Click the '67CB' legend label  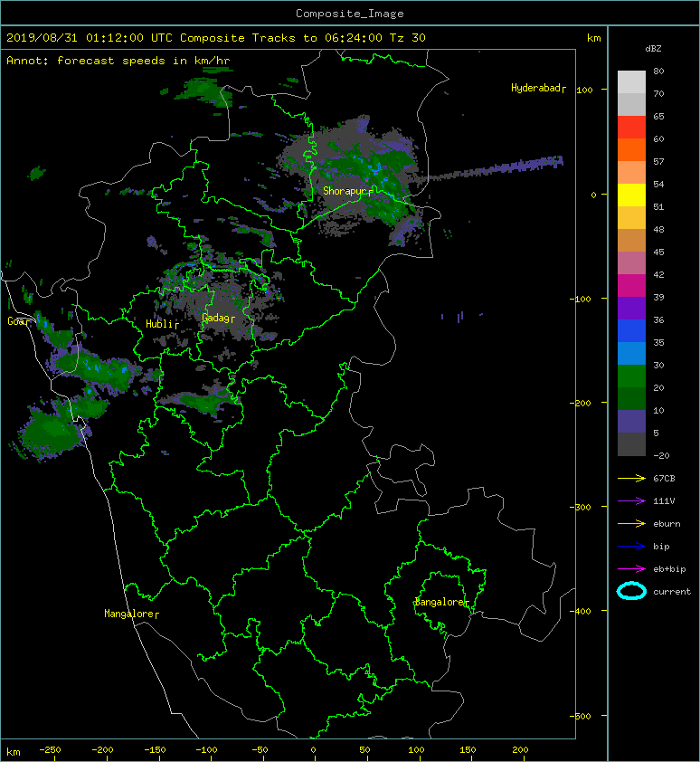[x=664, y=479]
